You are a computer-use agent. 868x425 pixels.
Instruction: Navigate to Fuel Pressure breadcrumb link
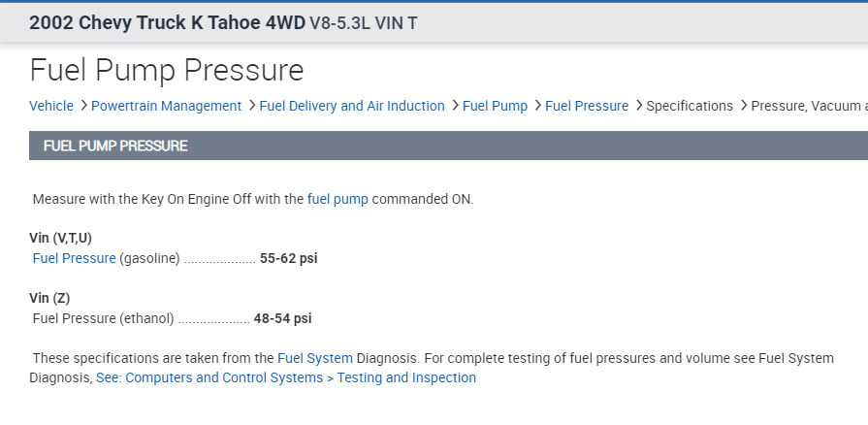tap(587, 106)
